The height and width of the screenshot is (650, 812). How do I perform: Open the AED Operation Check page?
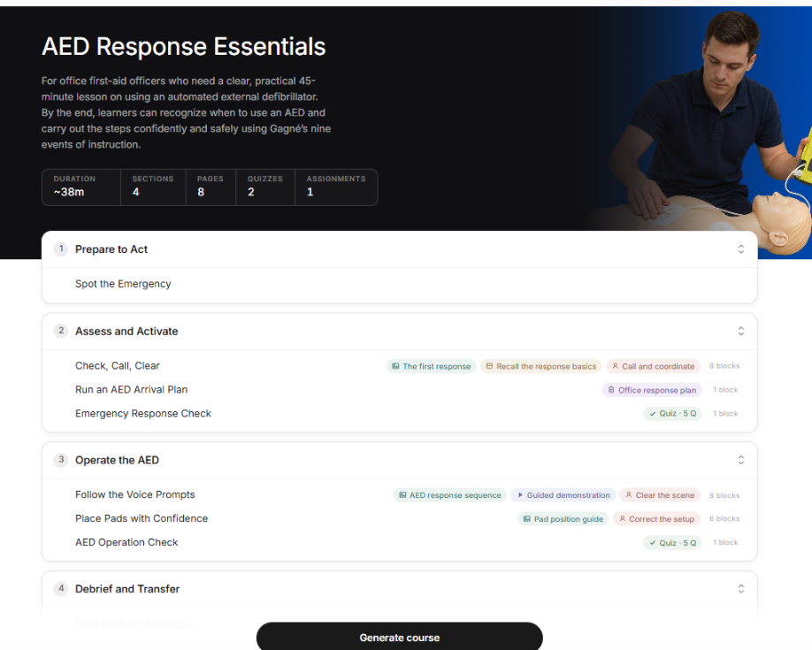[126, 542]
